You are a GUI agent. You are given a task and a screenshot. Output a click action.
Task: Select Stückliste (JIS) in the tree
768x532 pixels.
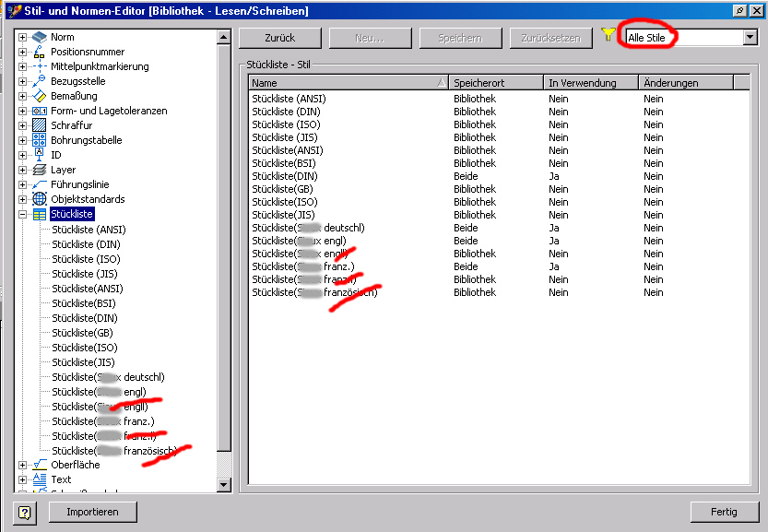click(85, 273)
